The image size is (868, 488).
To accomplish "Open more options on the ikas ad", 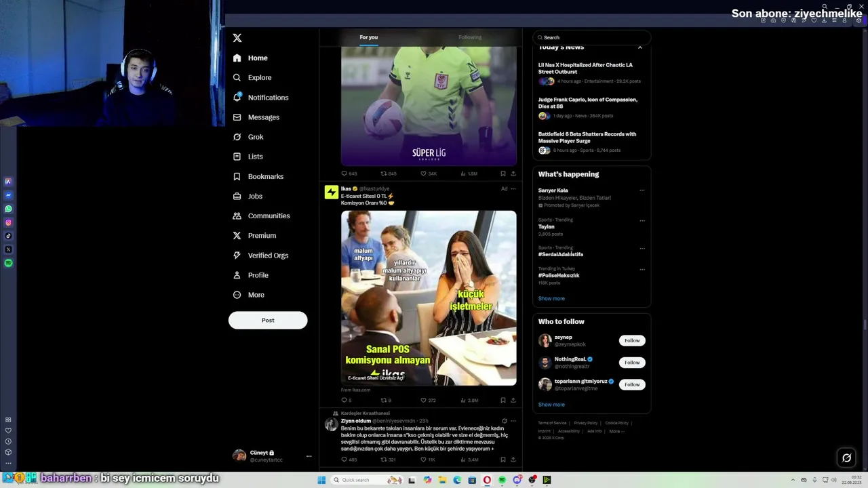I will pyautogui.click(x=513, y=188).
